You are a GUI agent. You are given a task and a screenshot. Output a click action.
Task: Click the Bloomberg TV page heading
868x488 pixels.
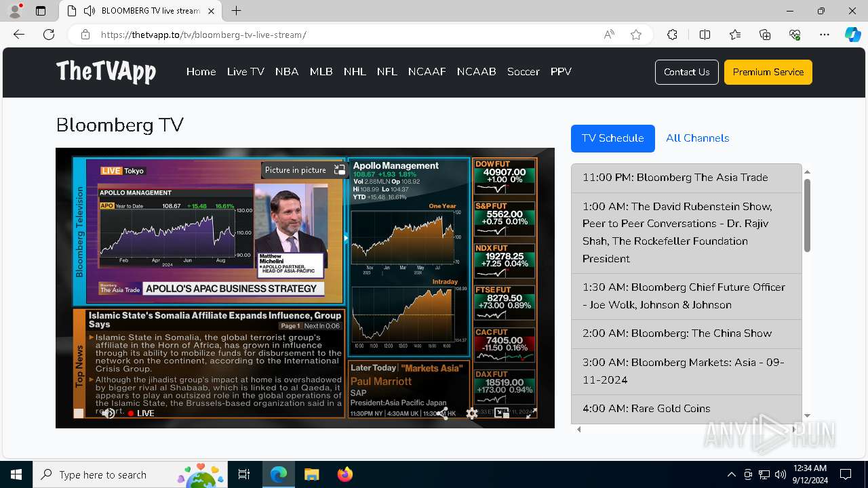tap(120, 125)
